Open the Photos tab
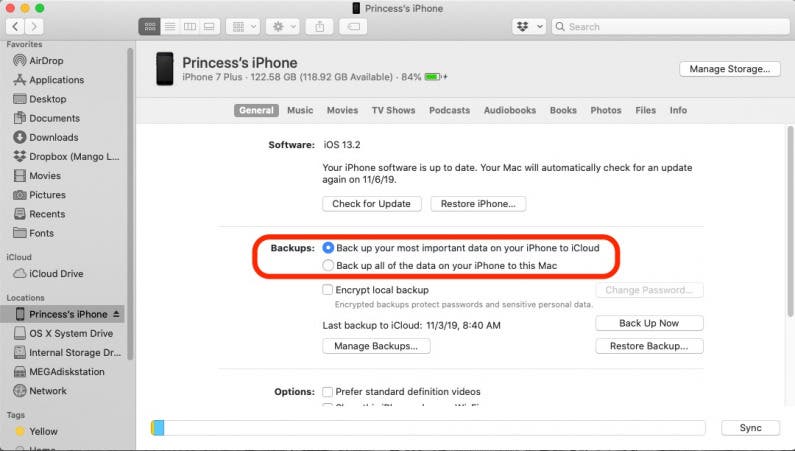The width and height of the screenshot is (795, 451). 605,110
